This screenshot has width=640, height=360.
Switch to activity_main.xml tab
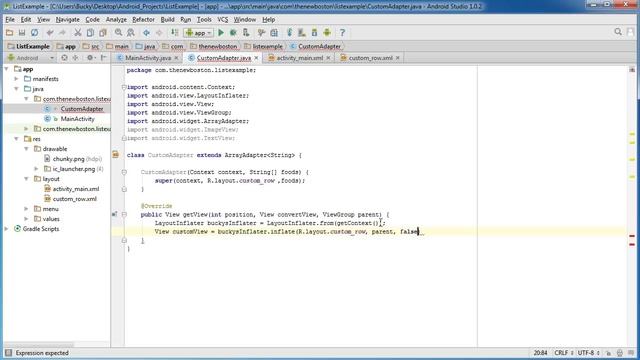point(299,58)
